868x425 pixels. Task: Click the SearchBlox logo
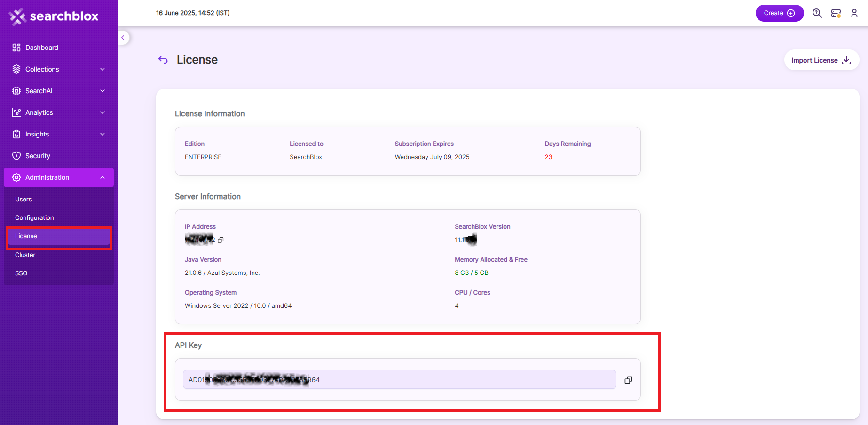tap(54, 16)
